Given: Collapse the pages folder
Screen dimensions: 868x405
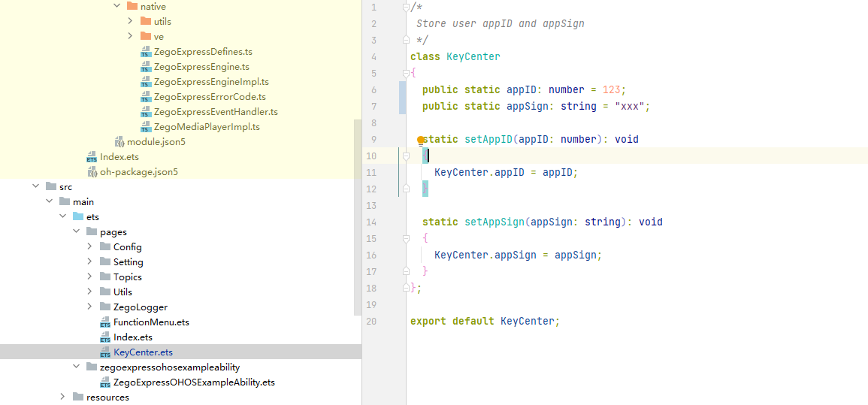Looking at the screenshot, I should click(76, 231).
